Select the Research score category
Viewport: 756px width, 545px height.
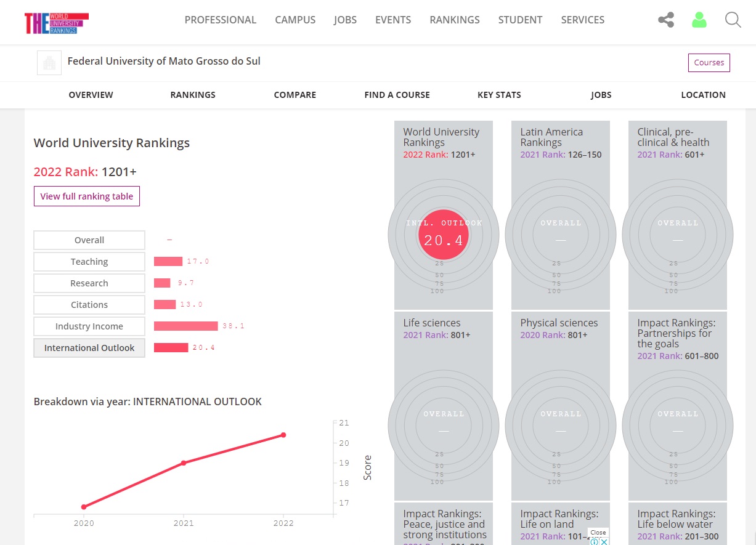(x=89, y=283)
